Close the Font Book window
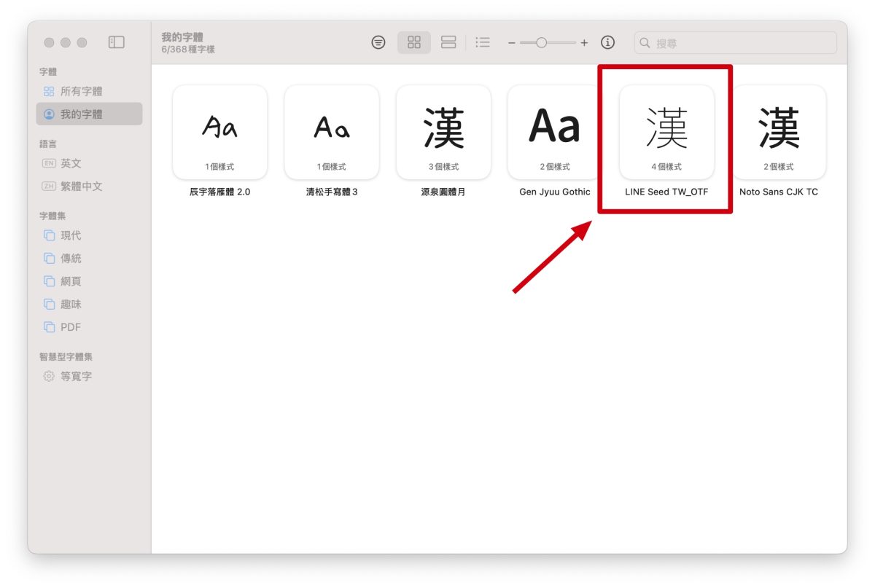The image size is (875, 588). coord(49,43)
